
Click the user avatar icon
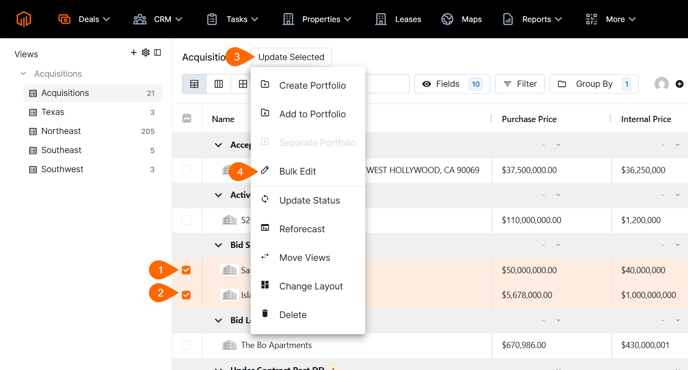[661, 84]
